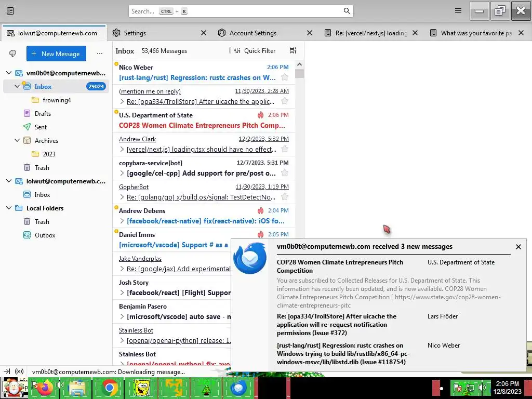The image size is (532, 399).
Task: Open the Drafts folder
Action: (43, 114)
